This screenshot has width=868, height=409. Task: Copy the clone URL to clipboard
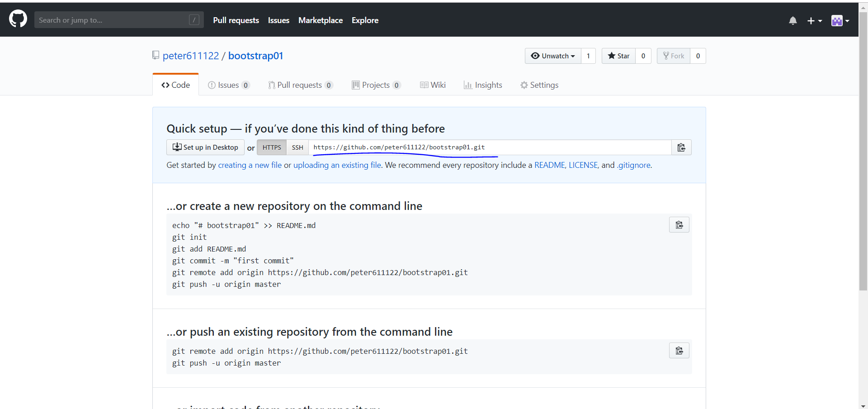pyautogui.click(x=681, y=147)
